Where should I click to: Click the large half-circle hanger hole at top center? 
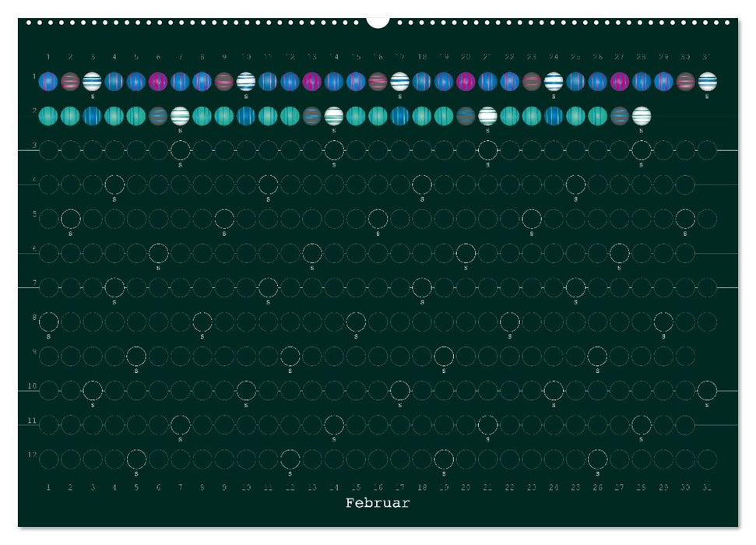click(x=378, y=23)
